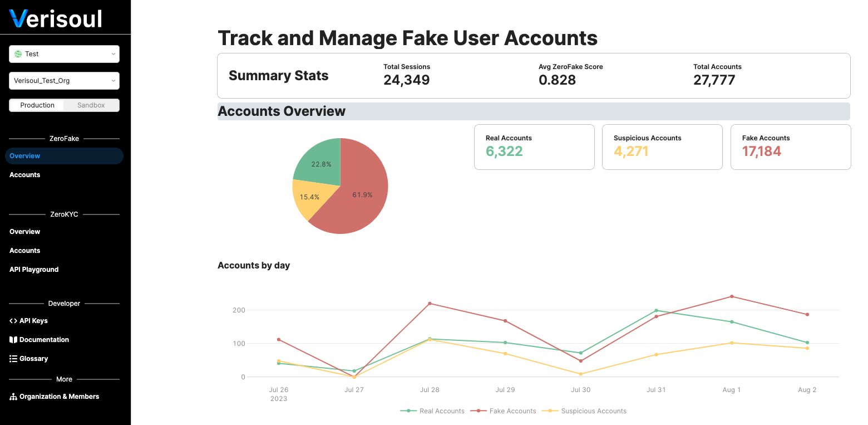
Task: Click the Accounts Overview heading
Action: click(x=282, y=111)
